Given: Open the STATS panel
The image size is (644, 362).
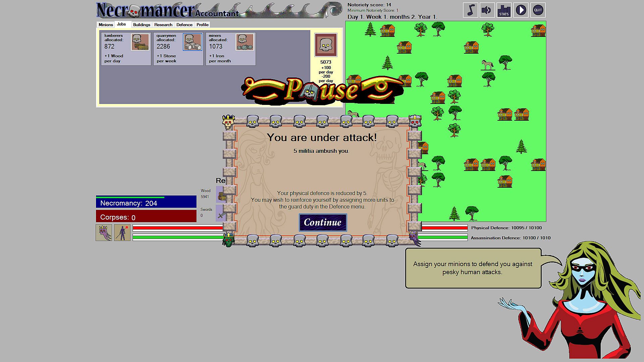Looking at the screenshot, I should tap(504, 10).
